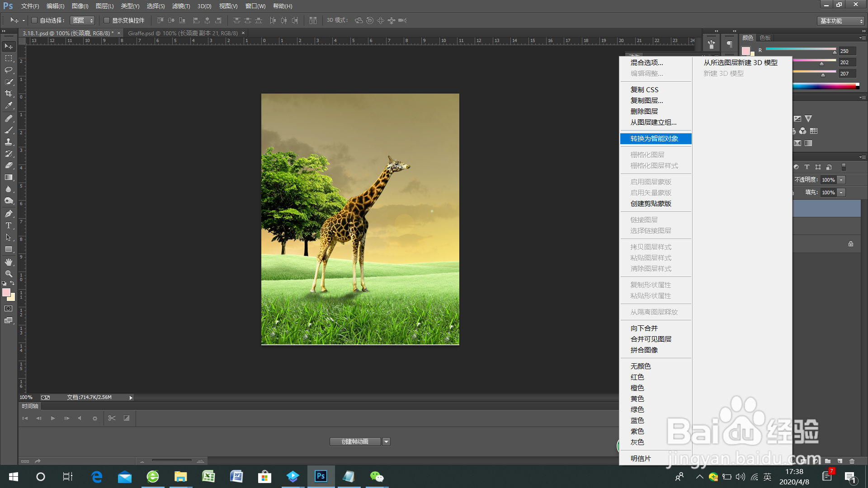Switch to the Giraffe.psd document tab
This screenshot has width=868, height=488.
[x=183, y=33]
